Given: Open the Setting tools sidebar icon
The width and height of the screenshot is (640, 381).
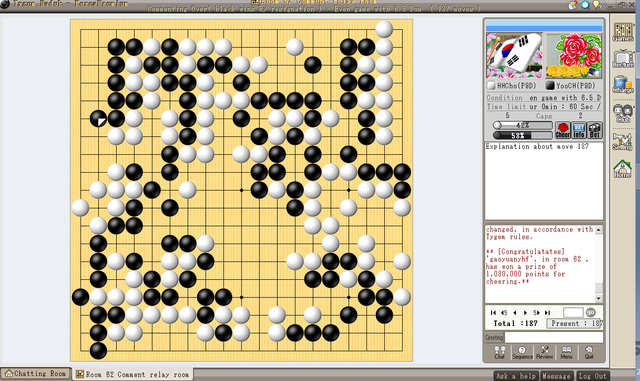Looking at the screenshot, I should click(623, 142).
